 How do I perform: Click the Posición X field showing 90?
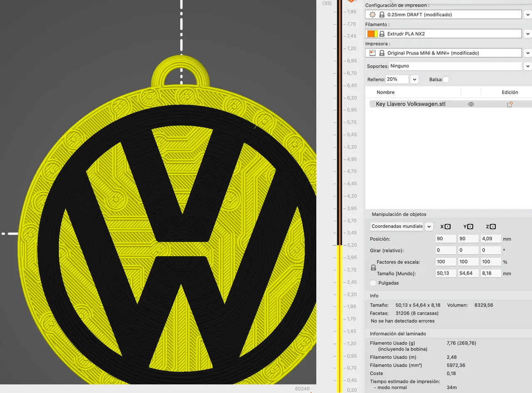click(x=446, y=239)
